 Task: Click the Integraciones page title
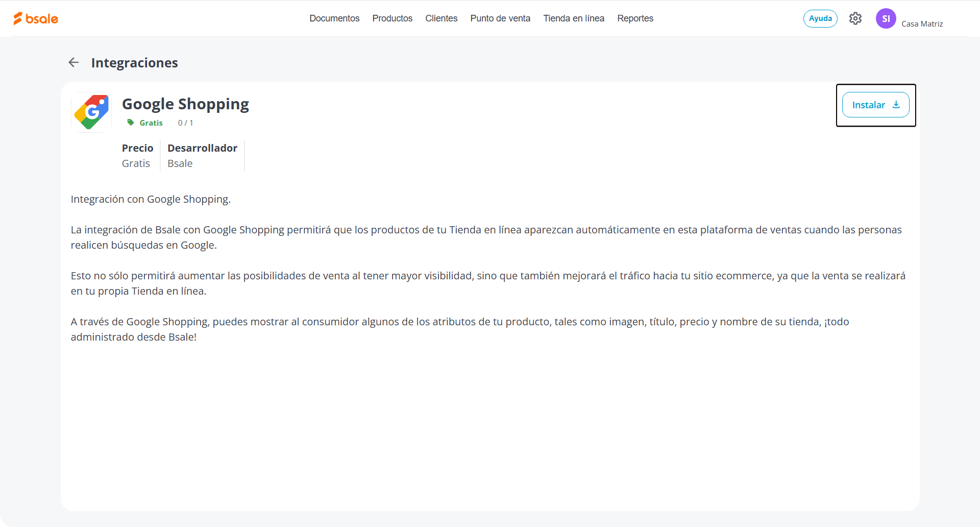(135, 63)
